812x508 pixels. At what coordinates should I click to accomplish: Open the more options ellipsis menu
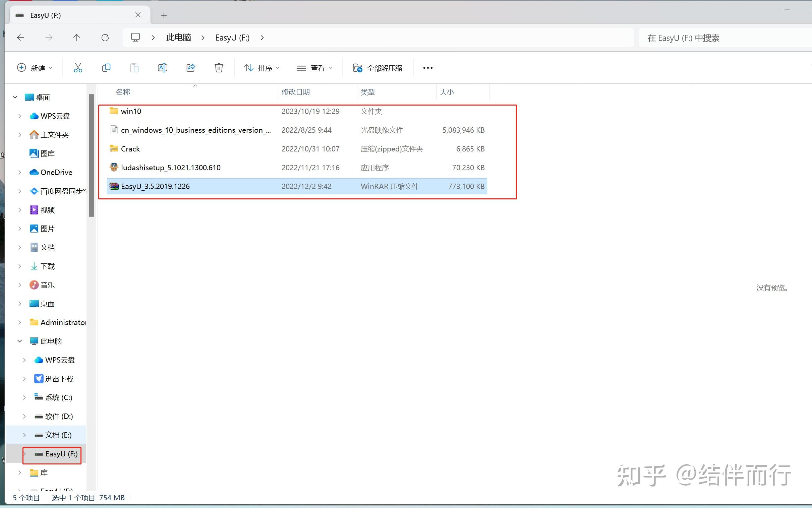[x=427, y=68]
